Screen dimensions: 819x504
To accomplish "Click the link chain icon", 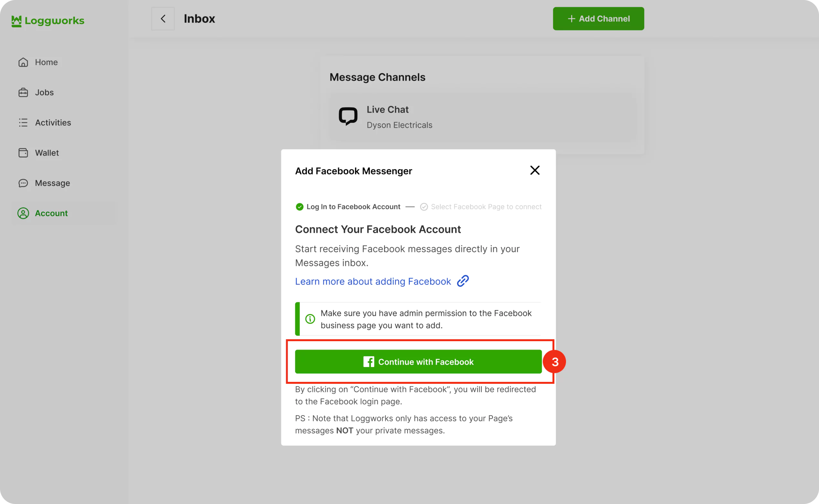I will (x=463, y=281).
